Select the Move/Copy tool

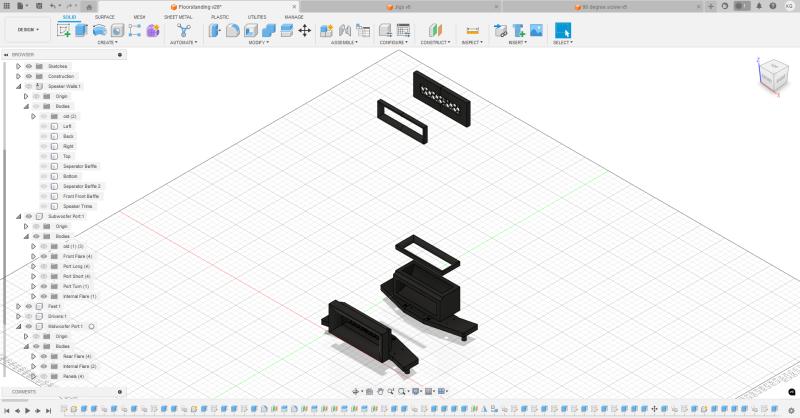coord(304,30)
